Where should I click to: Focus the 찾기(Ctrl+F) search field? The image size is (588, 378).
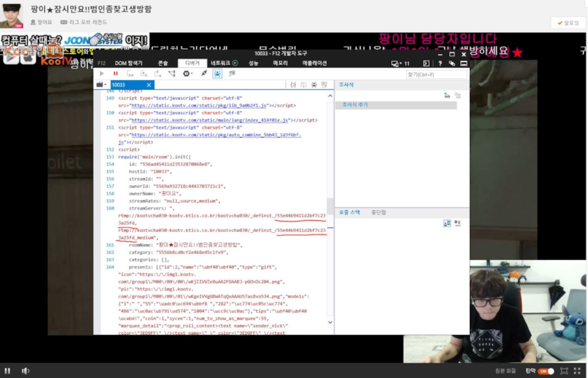tap(437, 74)
